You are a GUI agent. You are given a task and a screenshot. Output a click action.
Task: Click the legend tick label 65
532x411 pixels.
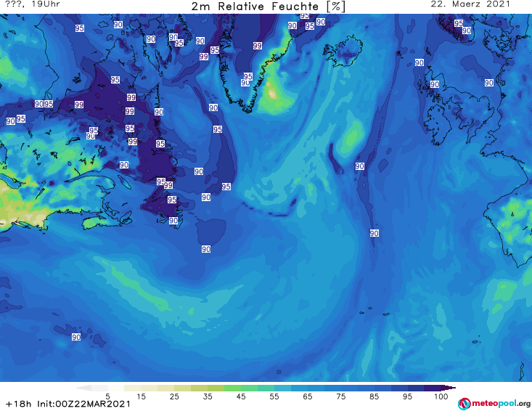308,396
